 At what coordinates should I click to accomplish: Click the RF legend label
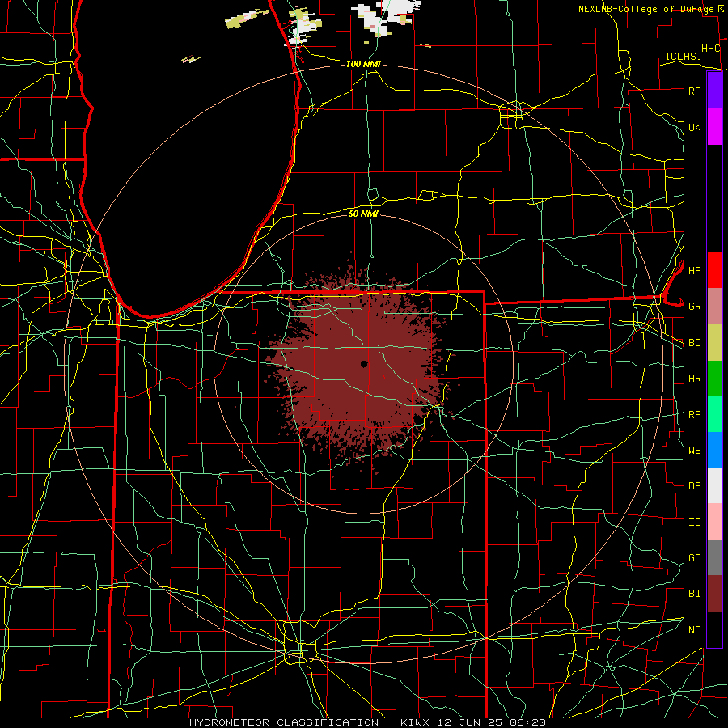point(694,91)
